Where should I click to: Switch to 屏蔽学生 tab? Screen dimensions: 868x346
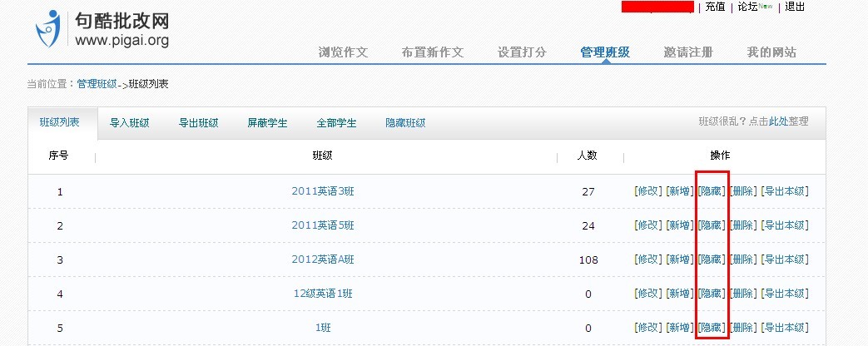[267, 123]
